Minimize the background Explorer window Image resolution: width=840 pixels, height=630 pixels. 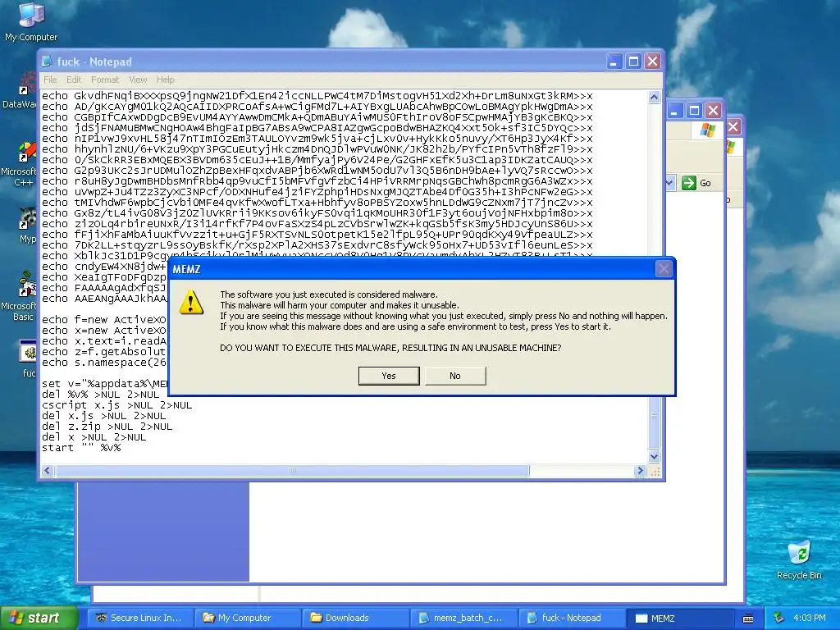(x=674, y=111)
